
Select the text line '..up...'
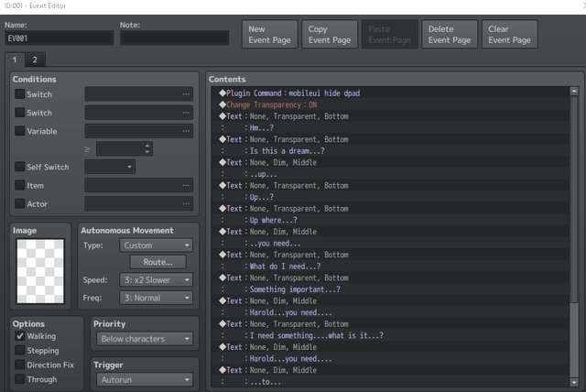coord(390,174)
